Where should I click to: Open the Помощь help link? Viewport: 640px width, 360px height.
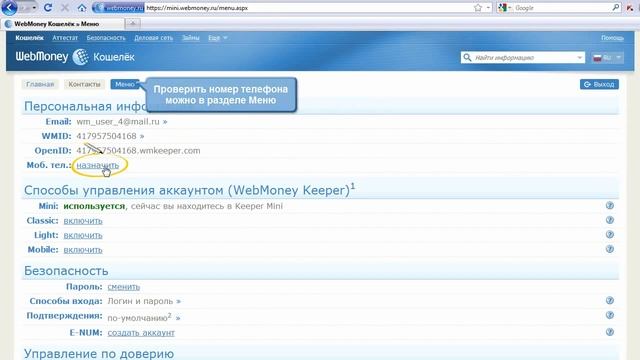[612, 38]
